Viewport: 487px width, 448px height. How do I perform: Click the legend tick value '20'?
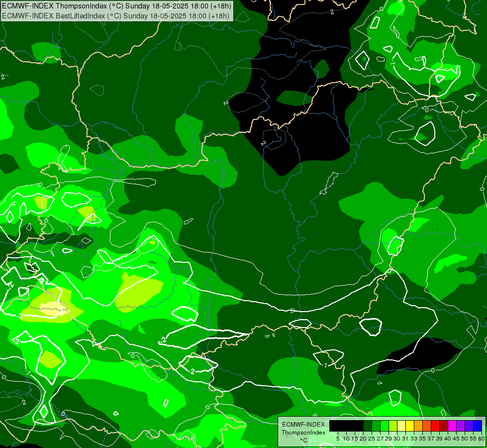363,439
